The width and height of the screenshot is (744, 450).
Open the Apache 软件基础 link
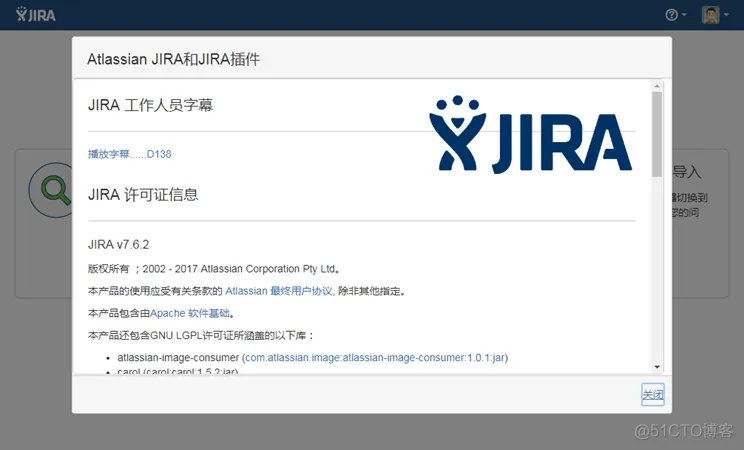(190, 313)
